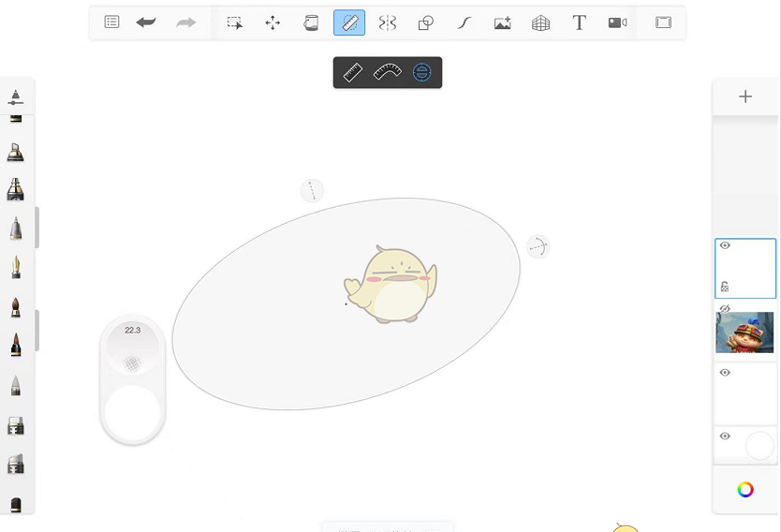The width and height of the screenshot is (781, 532).
Task: Add a new layer with plus button
Action: (745, 96)
